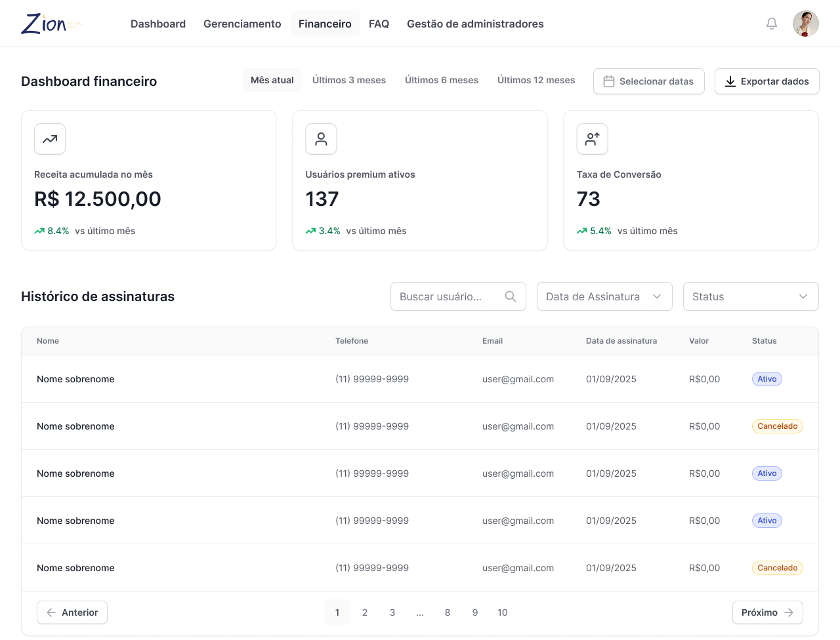Expand the Status filter dropdown
Viewport: 840px width, 640px height.
750,296
